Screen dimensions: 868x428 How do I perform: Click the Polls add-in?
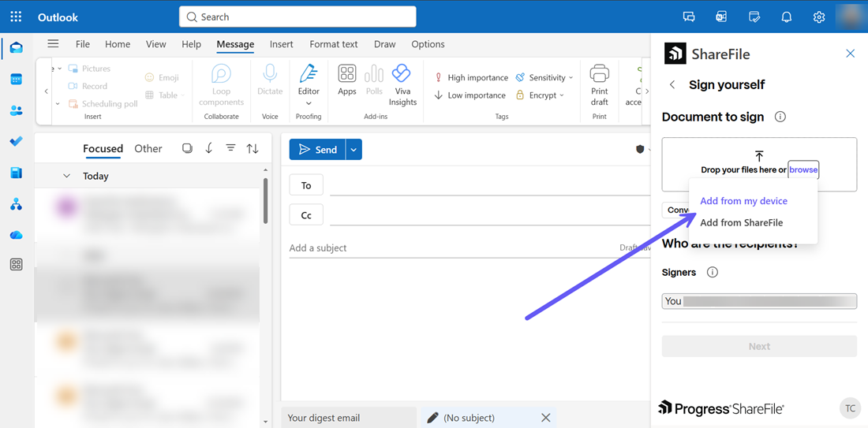[374, 80]
